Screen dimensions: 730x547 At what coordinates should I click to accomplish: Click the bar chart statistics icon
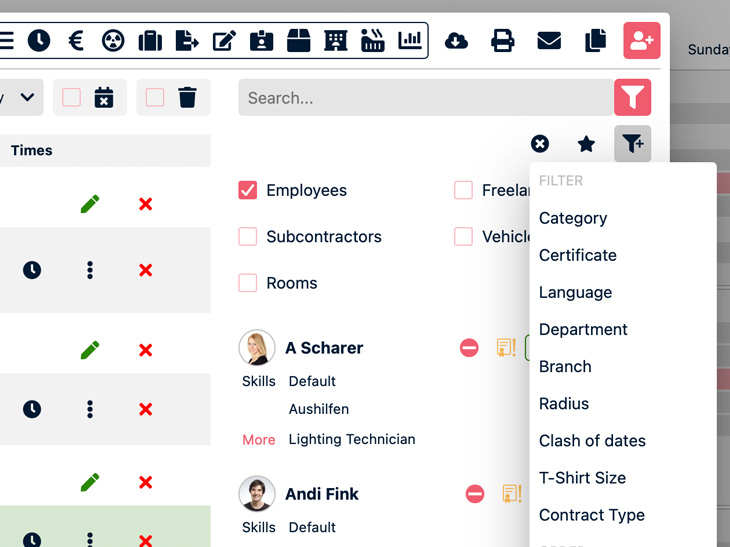coord(409,41)
